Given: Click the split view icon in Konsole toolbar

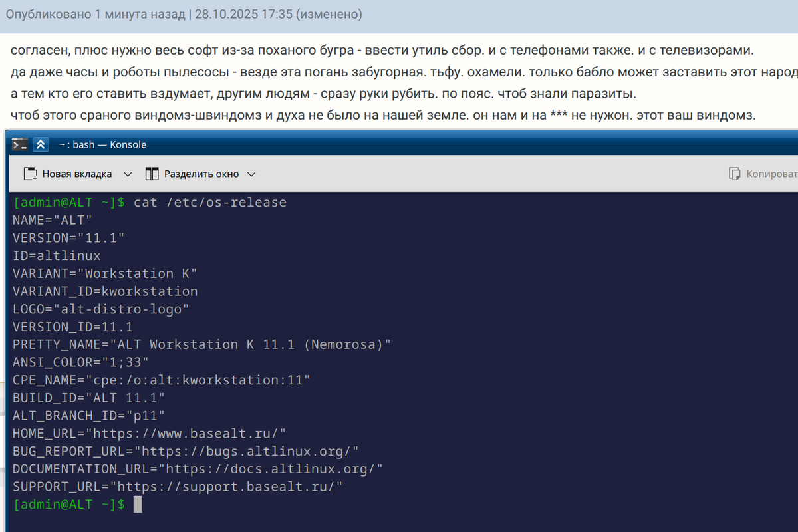Looking at the screenshot, I should pos(152,174).
